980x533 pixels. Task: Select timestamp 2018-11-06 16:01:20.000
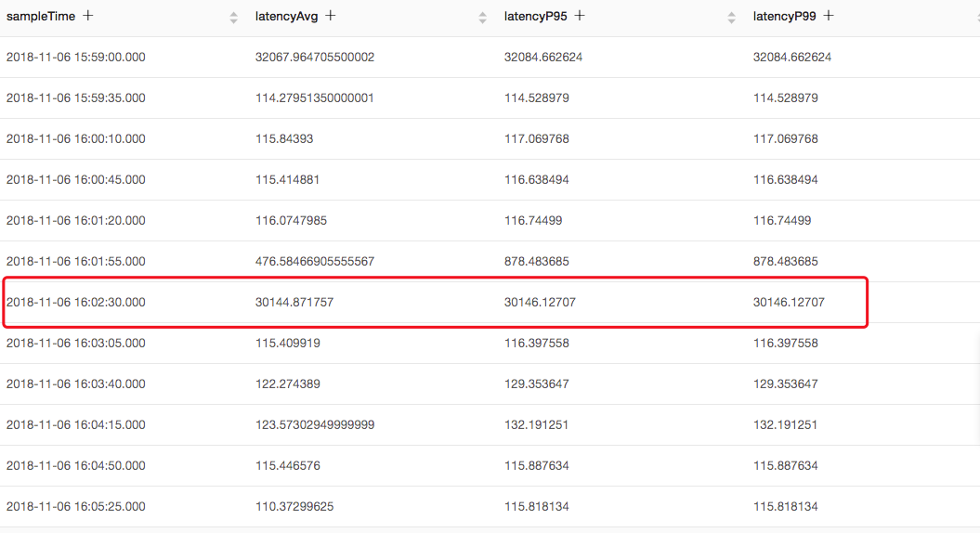(75, 221)
